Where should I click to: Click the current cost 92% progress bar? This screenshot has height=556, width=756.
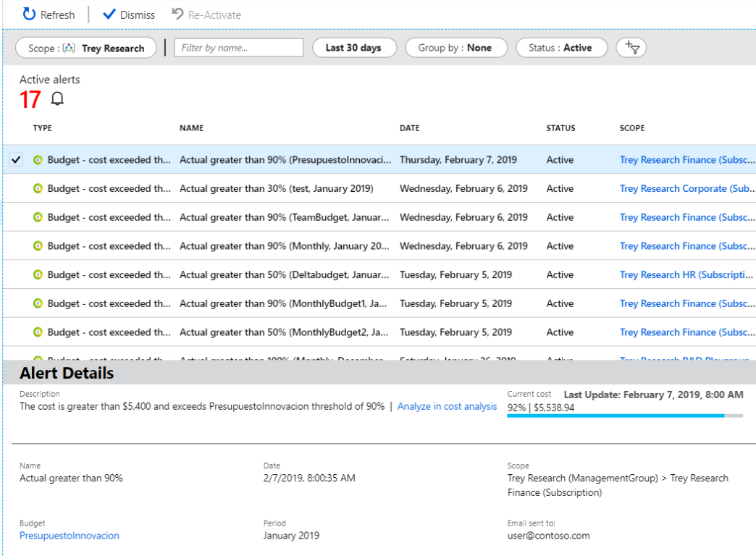point(625,416)
